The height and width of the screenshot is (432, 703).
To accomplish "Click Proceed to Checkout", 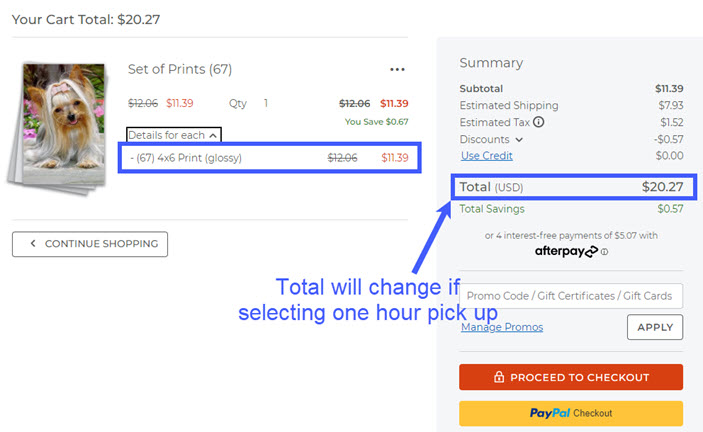I will point(570,378).
